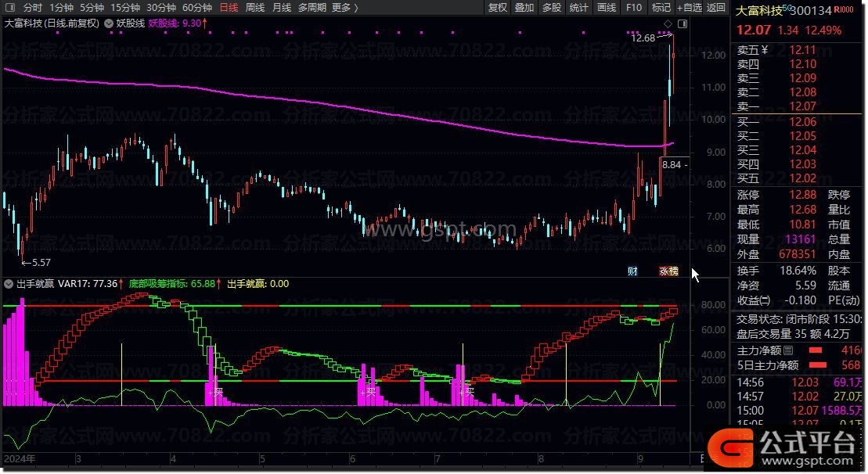This screenshot has height=474, width=868.
Task: Add stock with +自选 button
Action: (x=690, y=8)
